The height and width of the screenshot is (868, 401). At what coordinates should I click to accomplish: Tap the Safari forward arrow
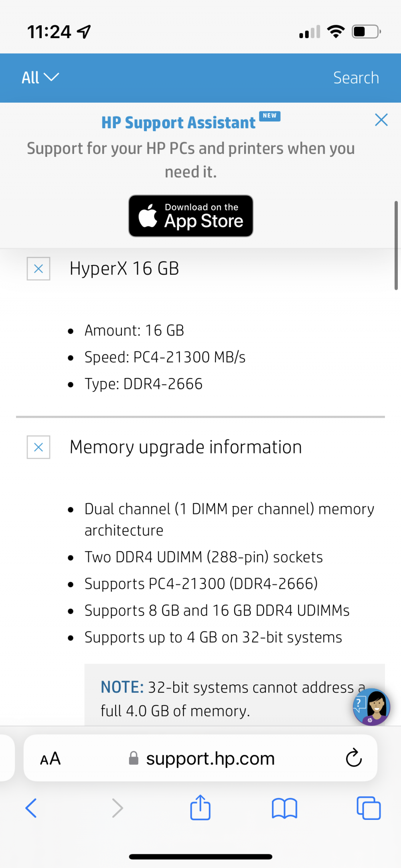[x=117, y=808]
